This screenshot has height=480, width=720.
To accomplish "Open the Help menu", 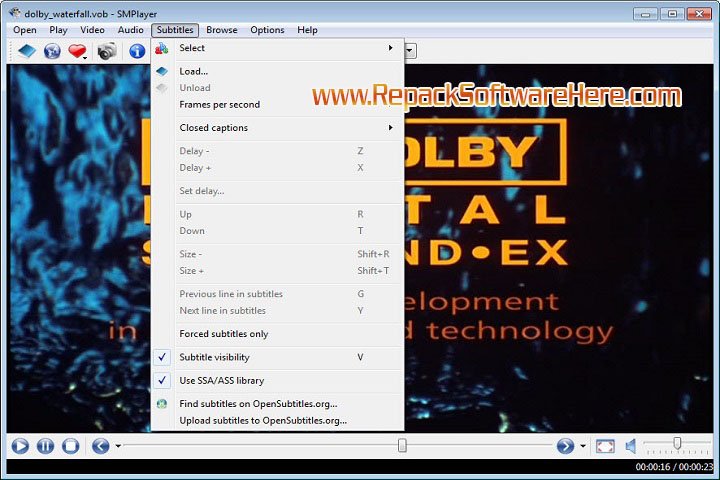I will (307, 30).
